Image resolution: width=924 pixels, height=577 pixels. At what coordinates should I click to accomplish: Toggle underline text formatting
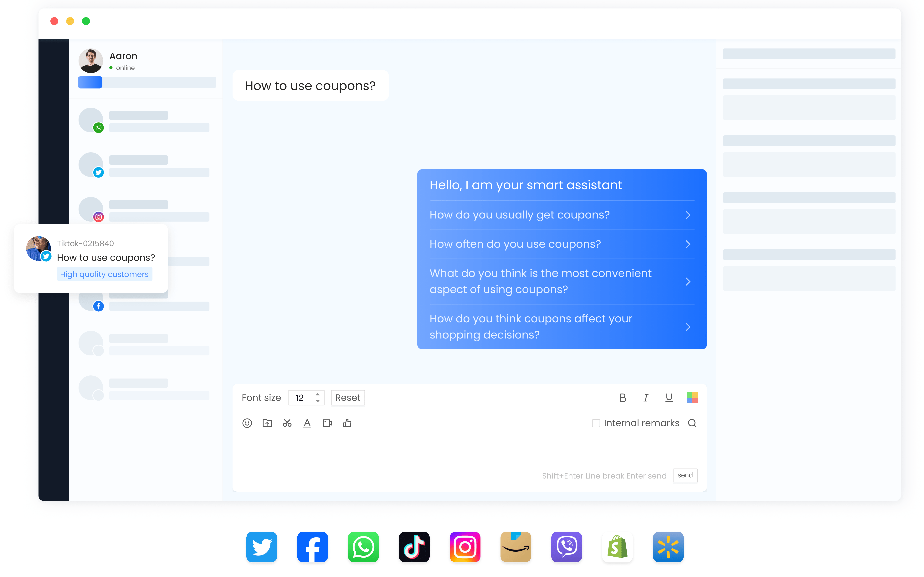[669, 398]
